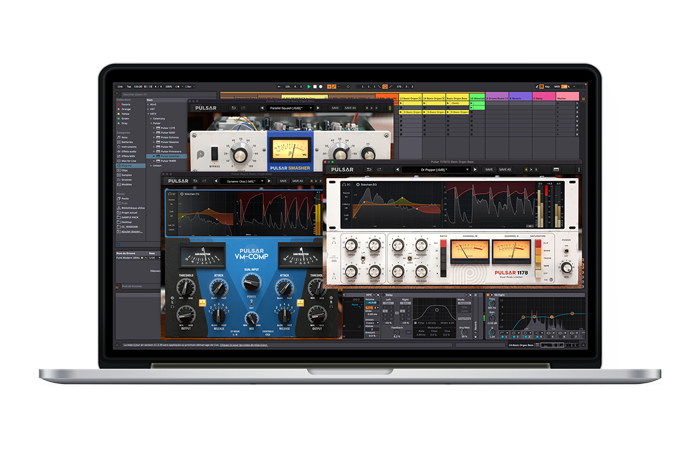Image resolution: width=700 pixels, height=450 pixels.
Task: Open the Dynamic Glue preset dropdown in VM-Comp
Action: [243, 181]
